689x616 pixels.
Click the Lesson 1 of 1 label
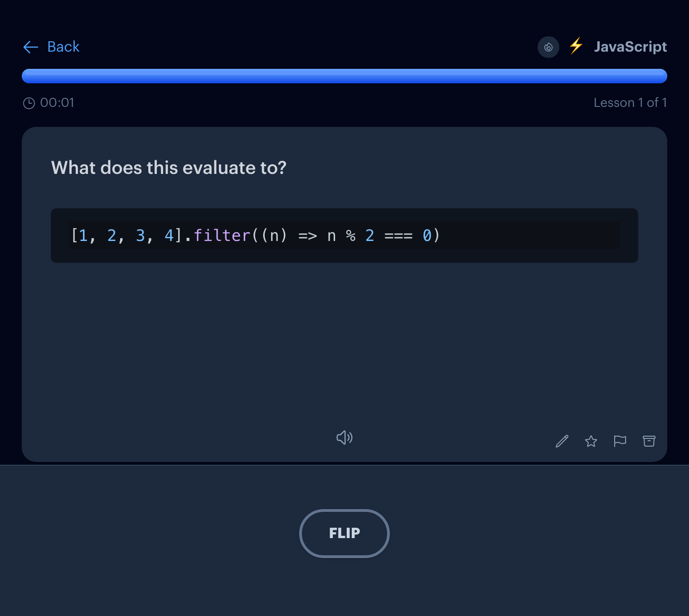click(630, 103)
